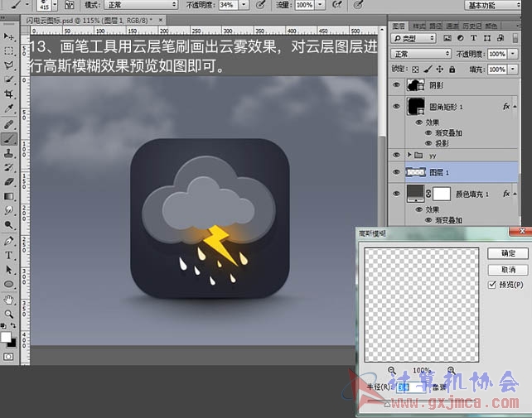Viewport: 532px width, 418px height.
Task: Open 基本功能 workspace dropdown
Action: click(492, 5)
